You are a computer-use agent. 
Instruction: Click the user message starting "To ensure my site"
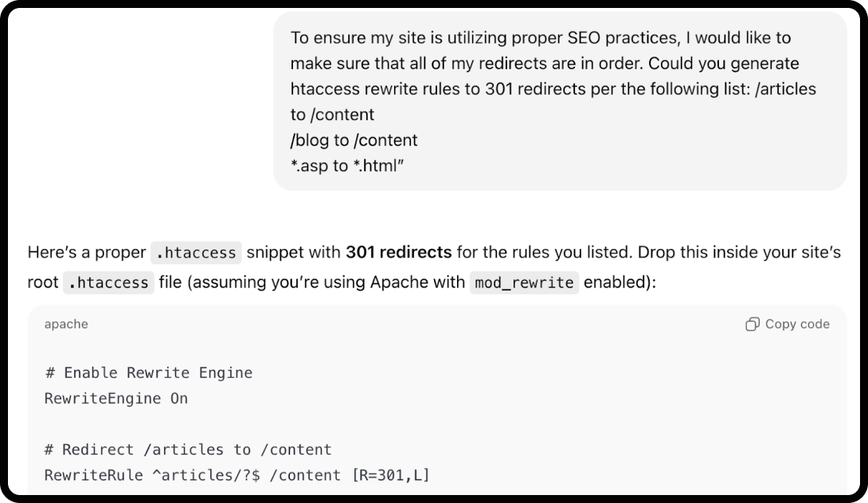point(540,38)
